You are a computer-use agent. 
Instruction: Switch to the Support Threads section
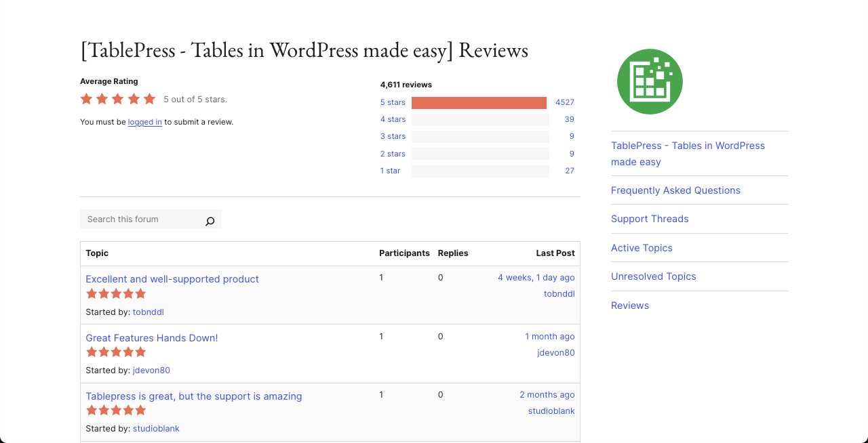[x=650, y=219]
